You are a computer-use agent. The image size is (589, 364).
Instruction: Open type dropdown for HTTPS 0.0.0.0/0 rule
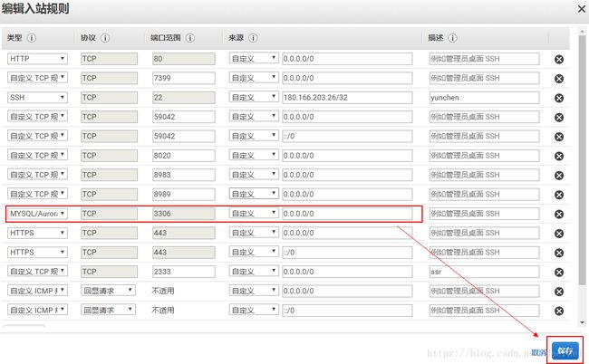(37, 233)
